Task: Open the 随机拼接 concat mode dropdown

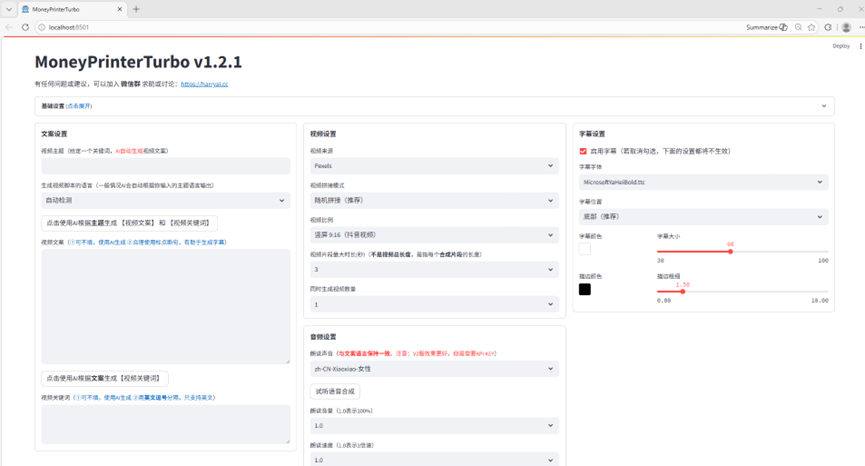Action: (x=434, y=200)
